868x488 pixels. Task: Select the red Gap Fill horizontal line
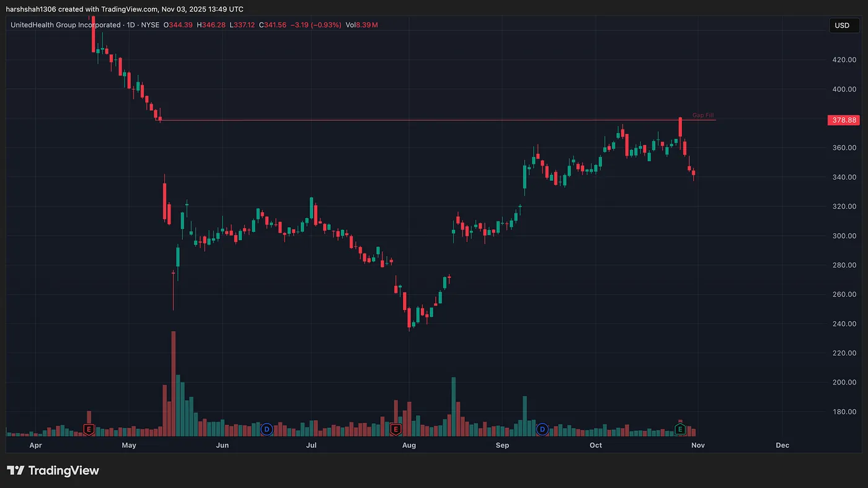437,120
